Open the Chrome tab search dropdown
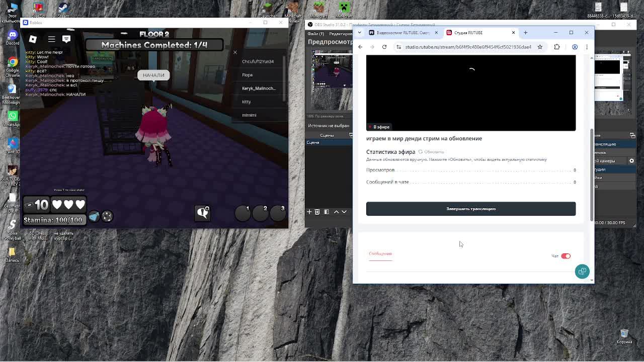Viewport: 644px width, 362px height. [359, 33]
